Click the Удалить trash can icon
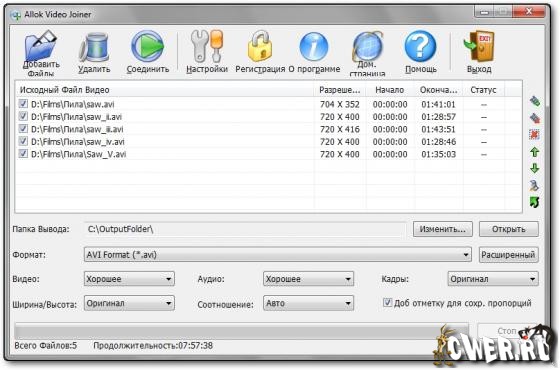This screenshot has height=370, width=560. [94, 47]
